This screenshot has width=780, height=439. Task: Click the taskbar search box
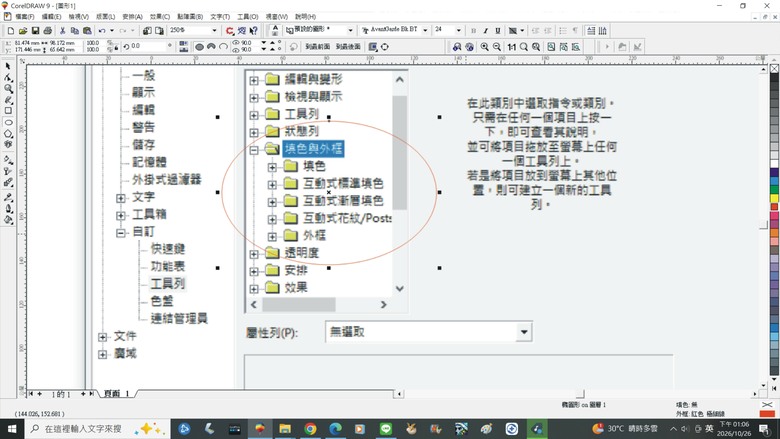point(97,429)
